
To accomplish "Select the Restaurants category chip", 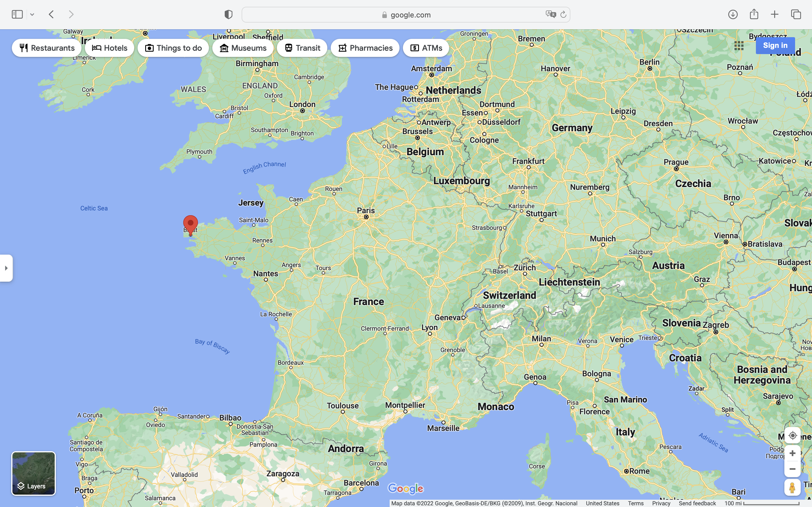I will tap(47, 48).
